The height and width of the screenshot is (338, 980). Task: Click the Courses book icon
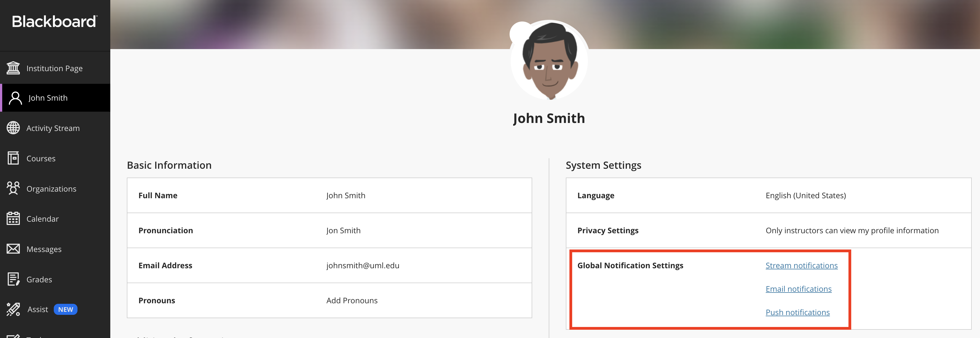[x=13, y=158]
